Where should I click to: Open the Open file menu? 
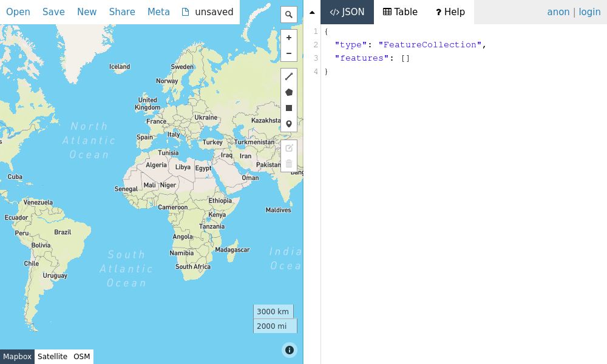coord(18,12)
